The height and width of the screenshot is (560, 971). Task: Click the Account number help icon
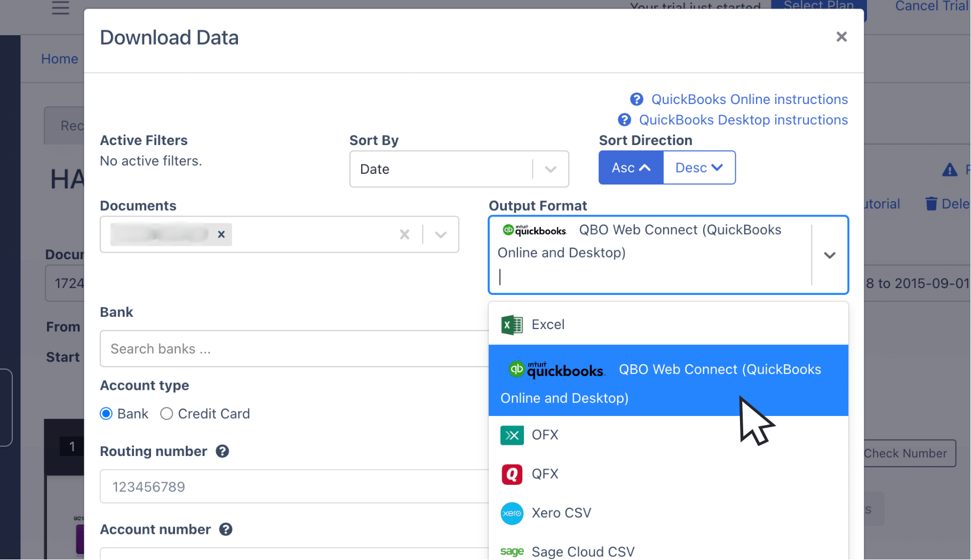pos(226,529)
